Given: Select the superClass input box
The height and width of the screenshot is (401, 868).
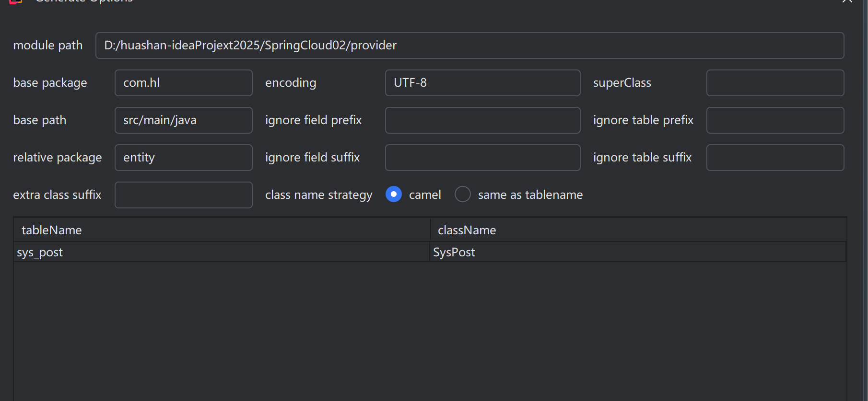Looking at the screenshot, I should (x=775, y=83).
